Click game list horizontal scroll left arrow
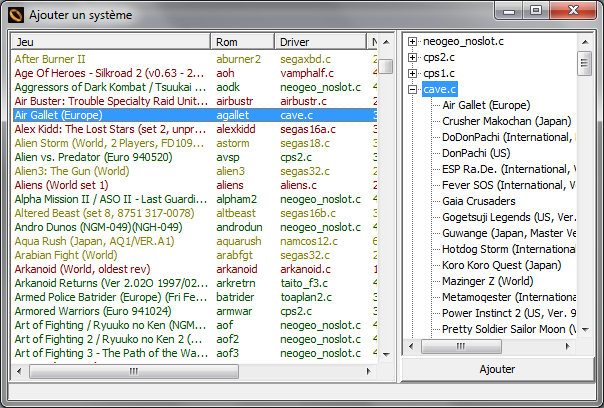604x408 pixels. 19,371
